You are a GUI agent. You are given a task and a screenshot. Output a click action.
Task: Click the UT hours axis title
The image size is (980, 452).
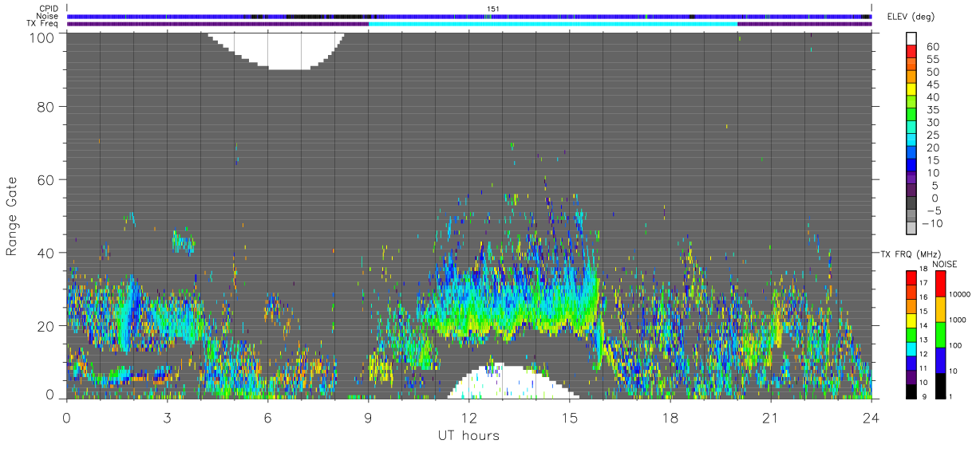[x=469, y=435]
